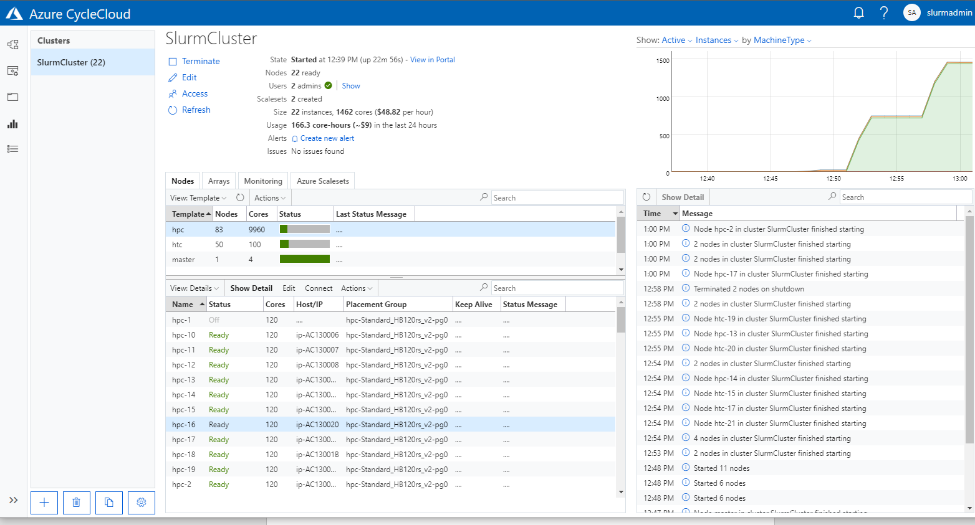The image size is (975, 525).
Task: Click hpc row progress status bar
Action: 305,230
